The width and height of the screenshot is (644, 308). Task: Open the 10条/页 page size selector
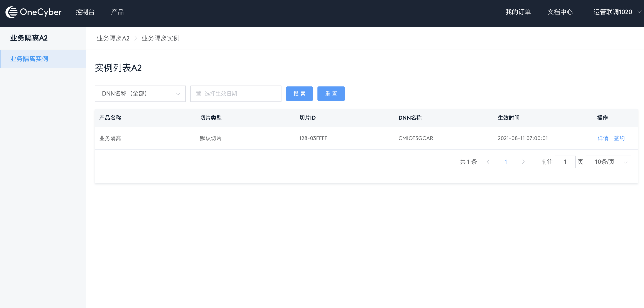tap(608, 162)
